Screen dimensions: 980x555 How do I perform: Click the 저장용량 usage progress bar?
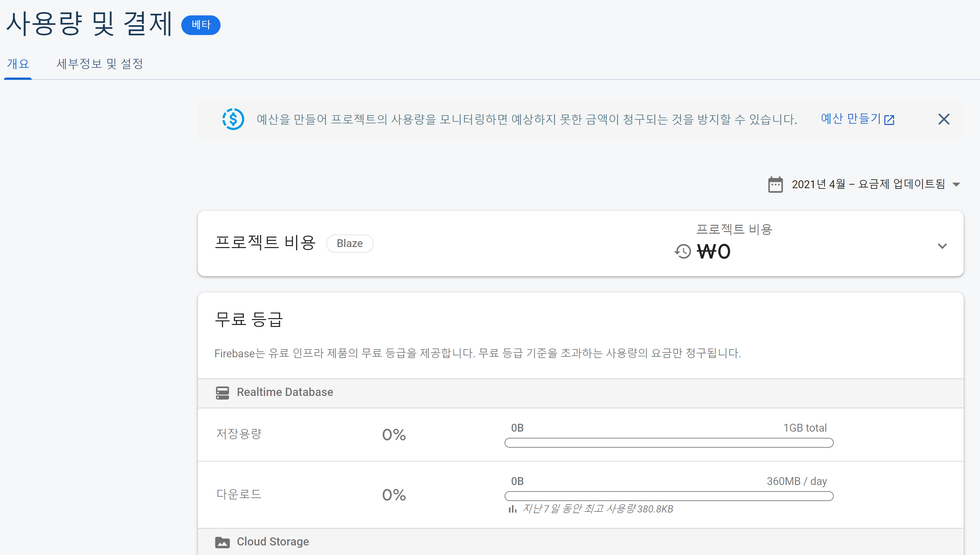(669, 443)
